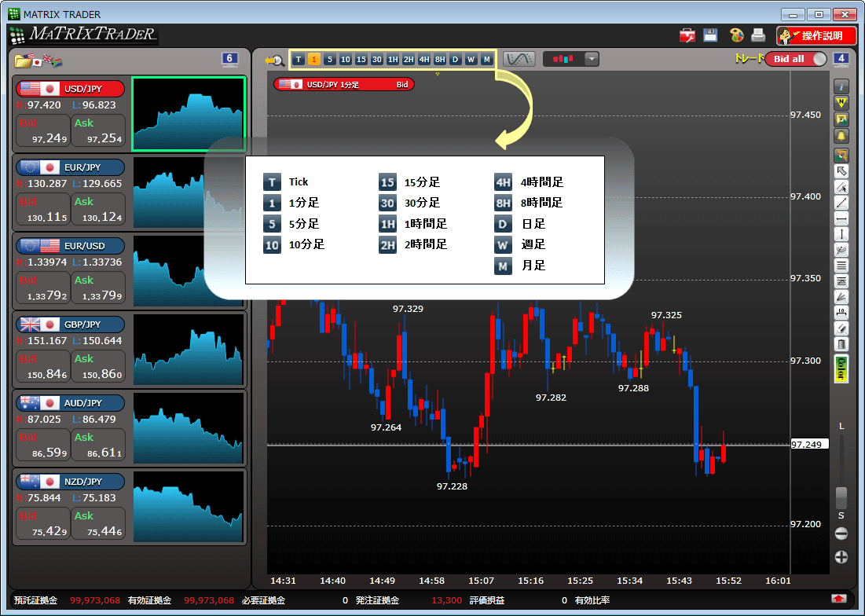The image size is (865, 616).
Task: Click USD/JPY Ask price 97.254
Action: click(x=98, y=131)
